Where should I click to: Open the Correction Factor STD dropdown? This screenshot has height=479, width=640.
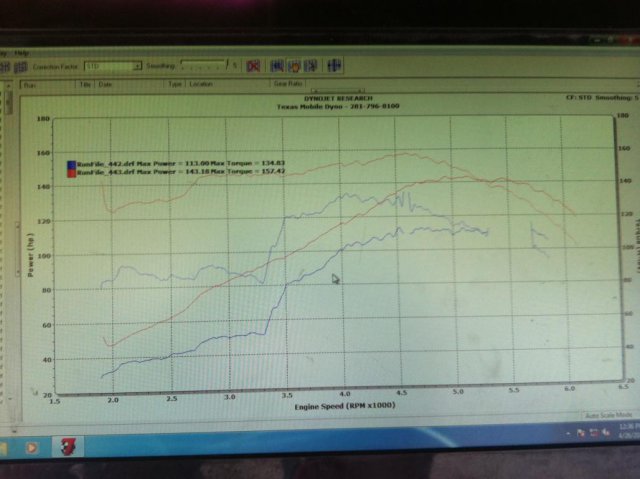click(110, 66)
